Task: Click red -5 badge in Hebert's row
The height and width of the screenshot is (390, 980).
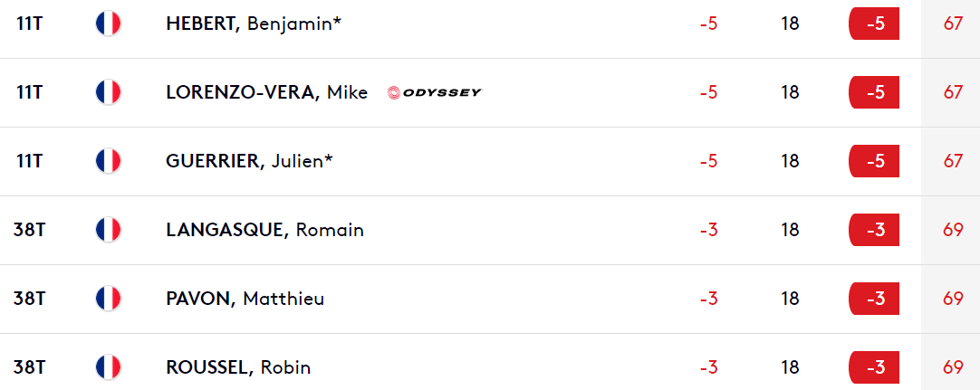Action: 874,24
